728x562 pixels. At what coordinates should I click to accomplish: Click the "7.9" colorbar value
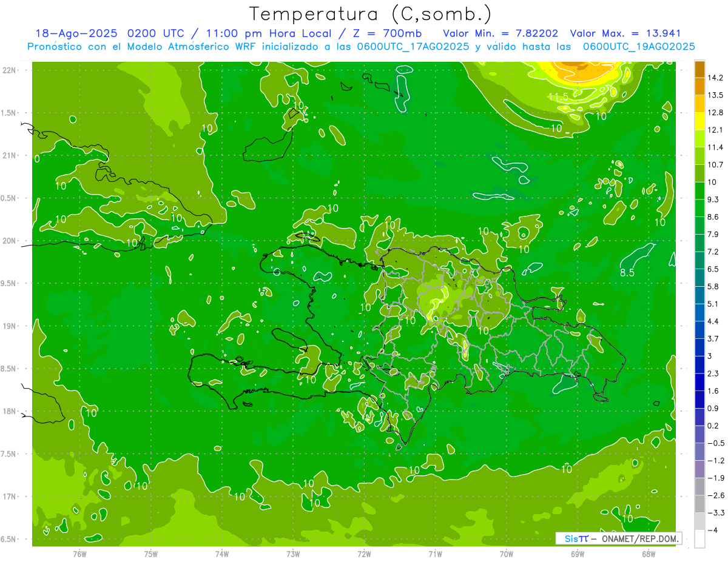[715, 234]
